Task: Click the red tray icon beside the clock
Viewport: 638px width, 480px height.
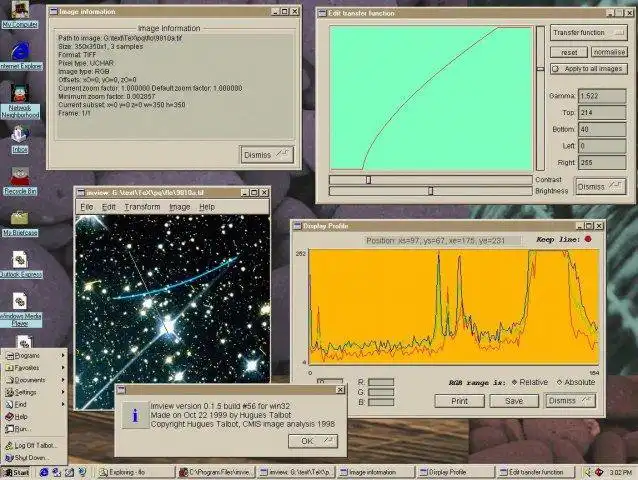Action: pyautogui.click(x=599, y=472)
